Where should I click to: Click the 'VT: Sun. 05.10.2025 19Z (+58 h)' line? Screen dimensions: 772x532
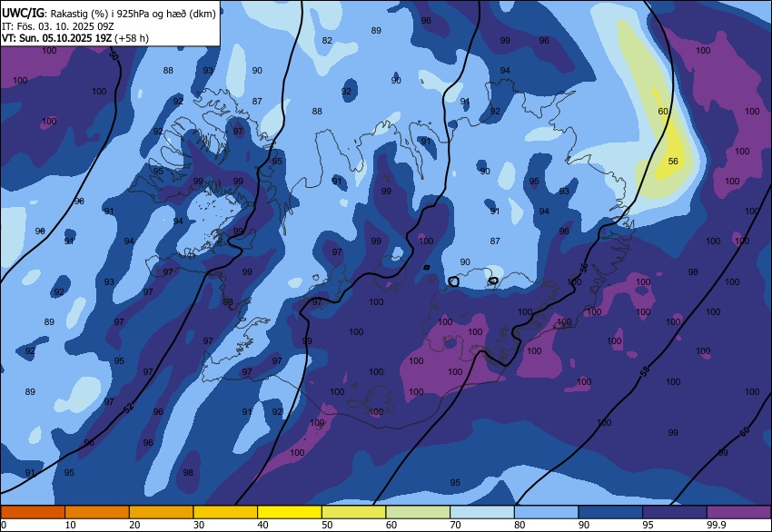click(x=74, y=38)
